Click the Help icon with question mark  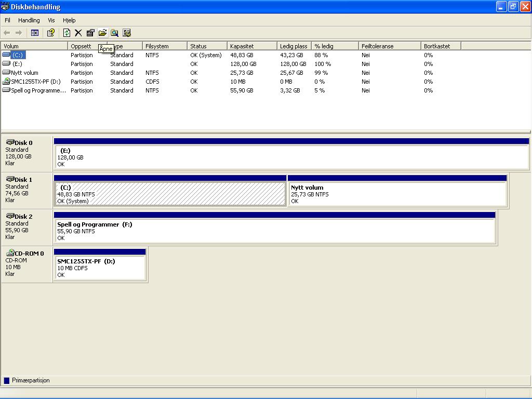pos(51,33)
